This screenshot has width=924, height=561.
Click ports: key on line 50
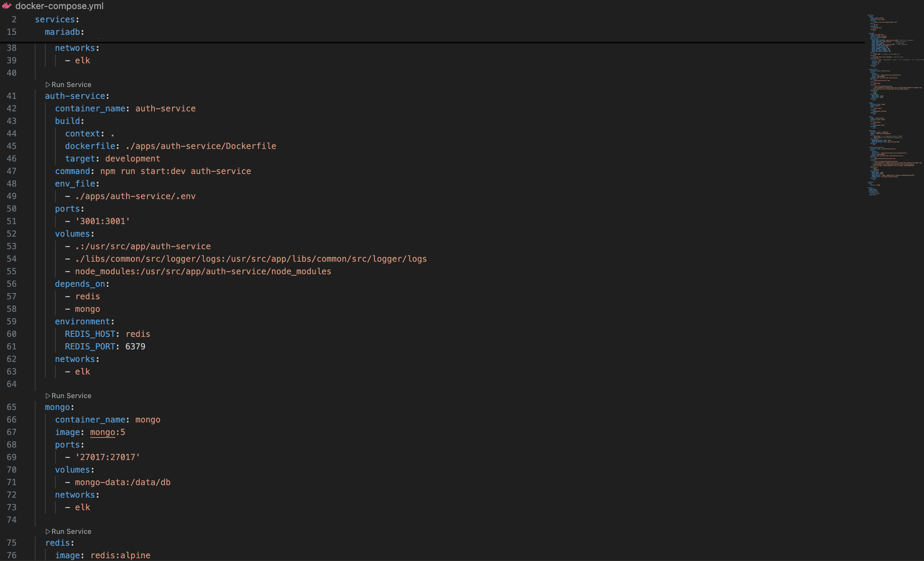(69, 209)
